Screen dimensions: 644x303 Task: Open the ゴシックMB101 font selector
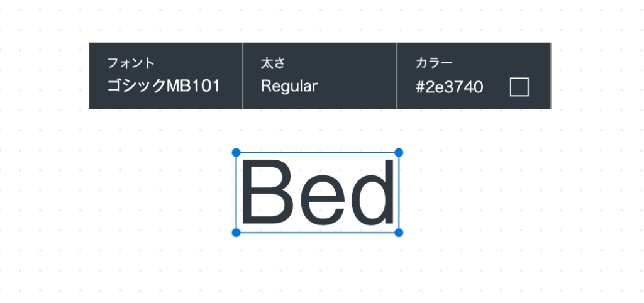pos(164,86)
